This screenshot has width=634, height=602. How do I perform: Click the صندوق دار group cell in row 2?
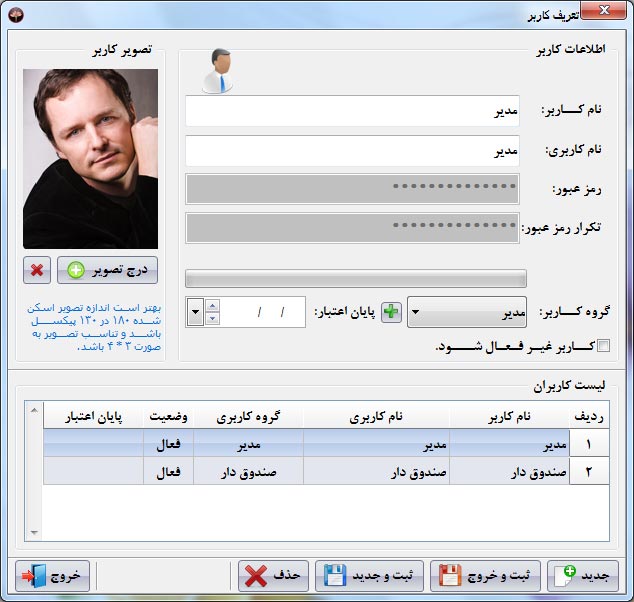(x=248, y=471)
